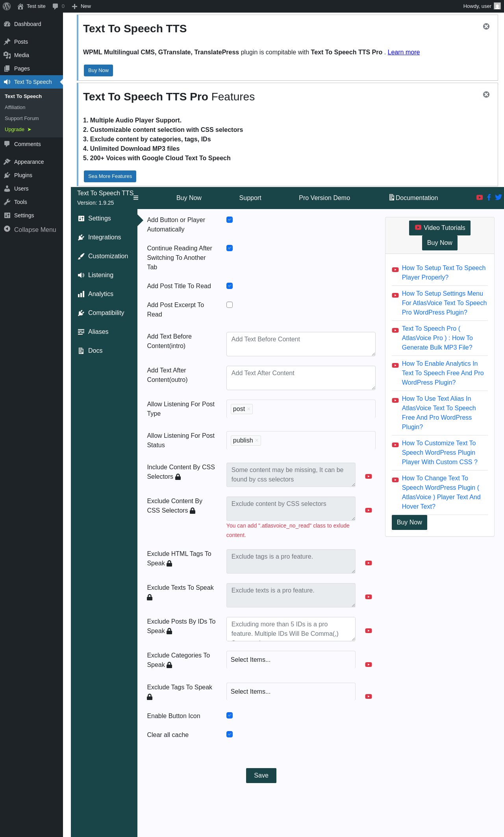Image resolution: width=504 pixels, height=837 pixels.
Task: Dismiss the TTS Pro Features notice
Action: tap(486, 94)
